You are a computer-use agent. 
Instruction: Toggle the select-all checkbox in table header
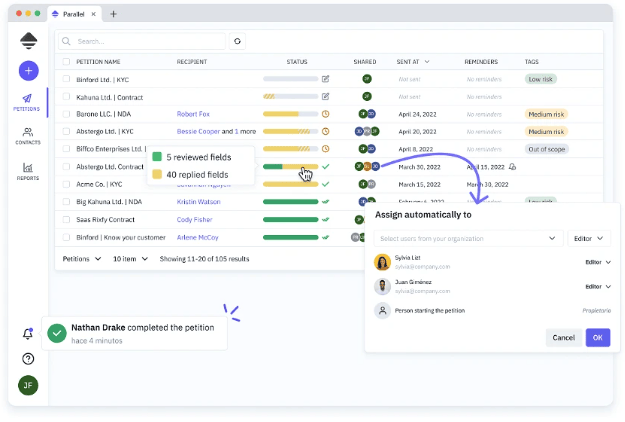[67, 62]
